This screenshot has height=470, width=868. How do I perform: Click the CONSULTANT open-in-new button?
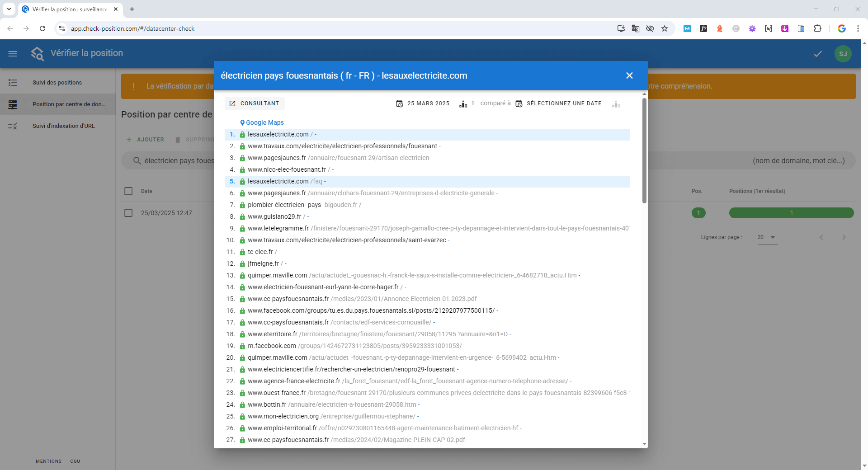(x=255, y=103)
